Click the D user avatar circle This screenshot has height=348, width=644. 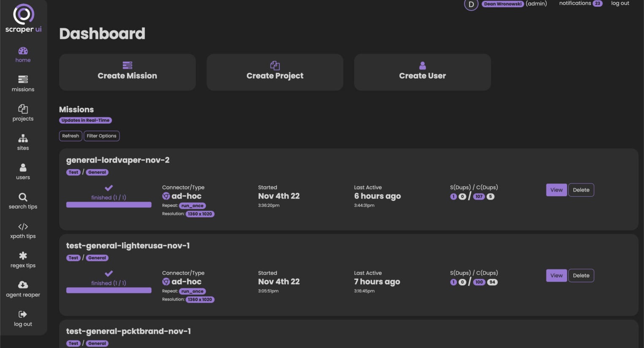(x=471, y=4)
